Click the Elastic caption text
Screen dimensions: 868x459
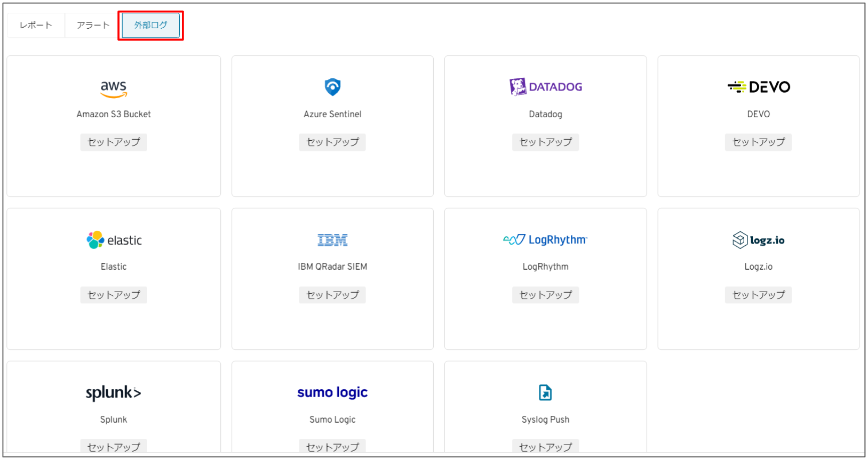tap(114, 267)
